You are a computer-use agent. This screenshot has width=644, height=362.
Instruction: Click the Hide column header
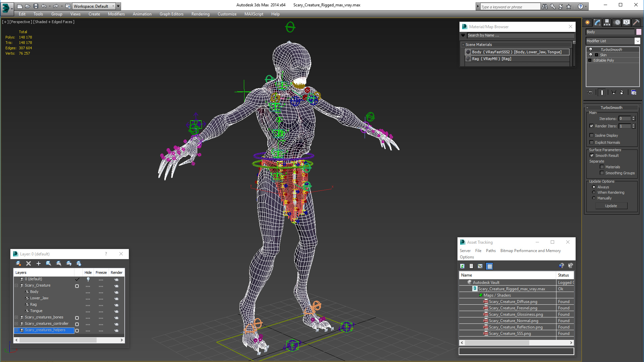tap(88, 273)
